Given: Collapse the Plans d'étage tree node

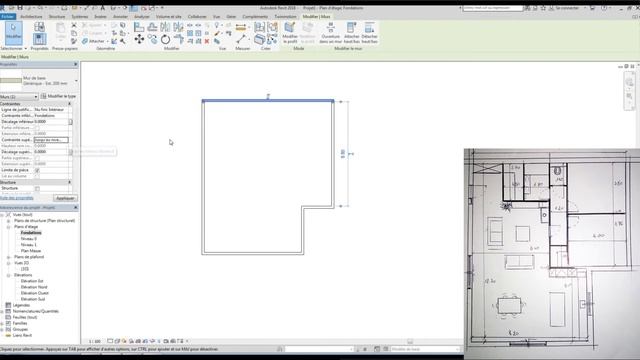Looking at the screenshot, I should click(8, 227).
